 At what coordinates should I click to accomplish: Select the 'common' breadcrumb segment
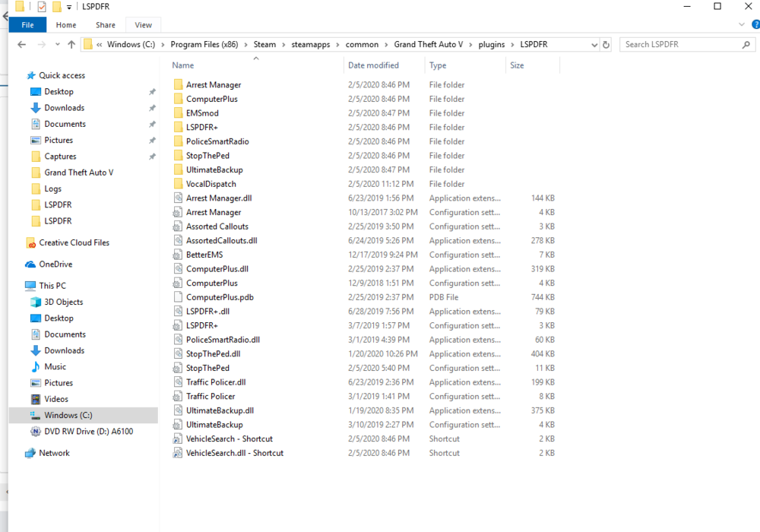(362, 45)
